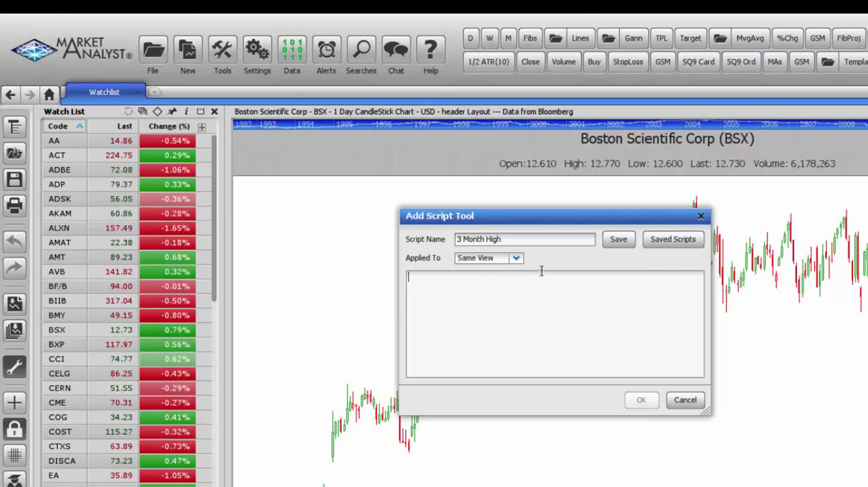Click the Searches magnifier icon
The height and width of the screenshot is (487, 868).
pos(361,50)
